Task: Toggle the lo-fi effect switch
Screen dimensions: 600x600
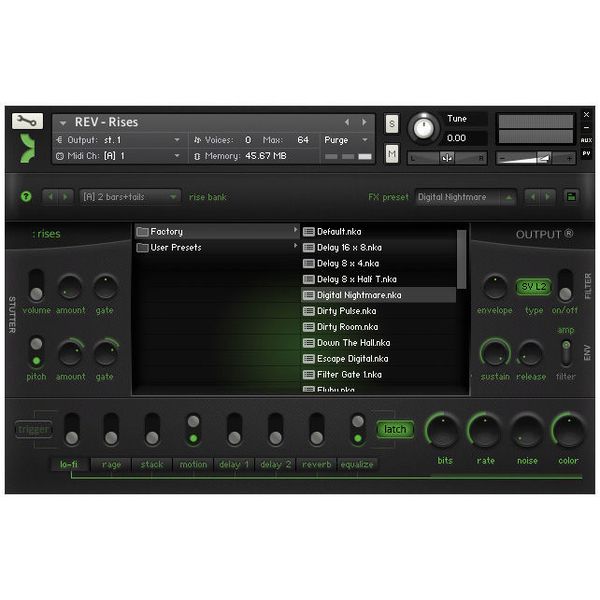Action: coord(72,429)
